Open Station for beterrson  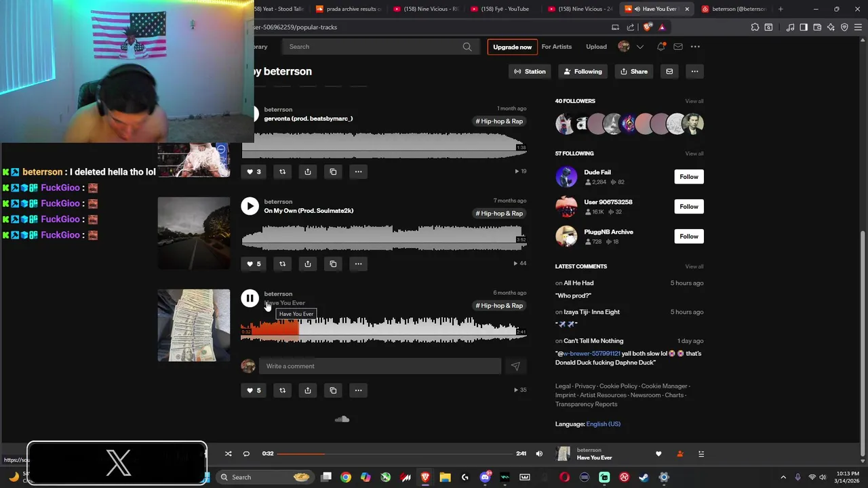(x=530, y=71)
